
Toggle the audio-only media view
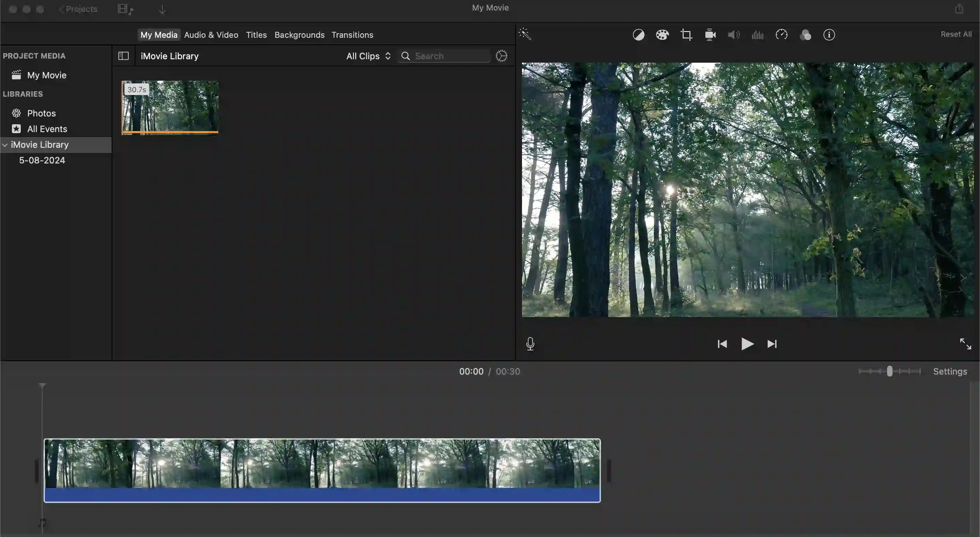[x=125, y=9]
